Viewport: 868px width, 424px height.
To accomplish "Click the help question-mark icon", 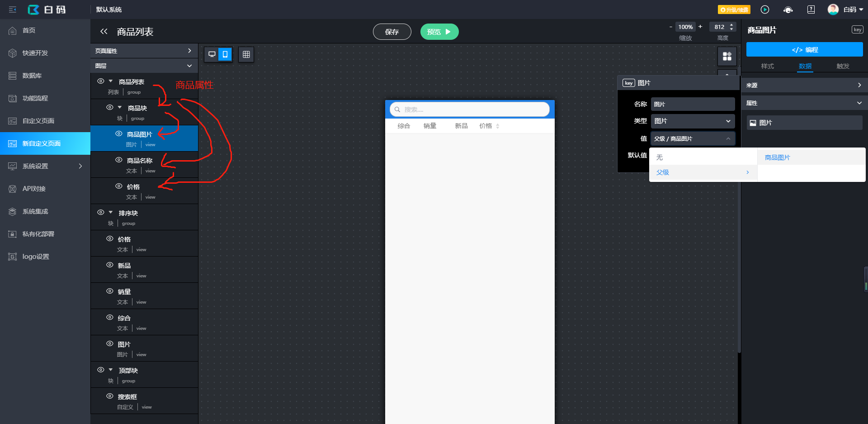I will click(811, 10).
